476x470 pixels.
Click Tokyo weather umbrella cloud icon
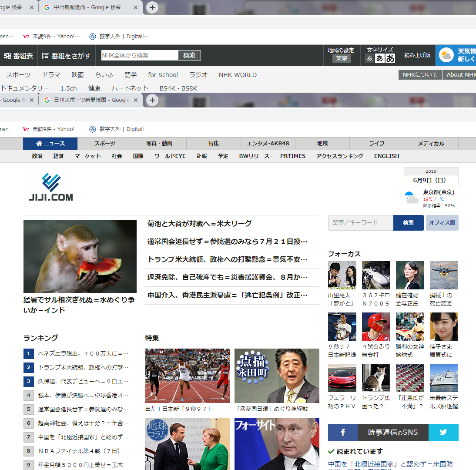point(412,197)
